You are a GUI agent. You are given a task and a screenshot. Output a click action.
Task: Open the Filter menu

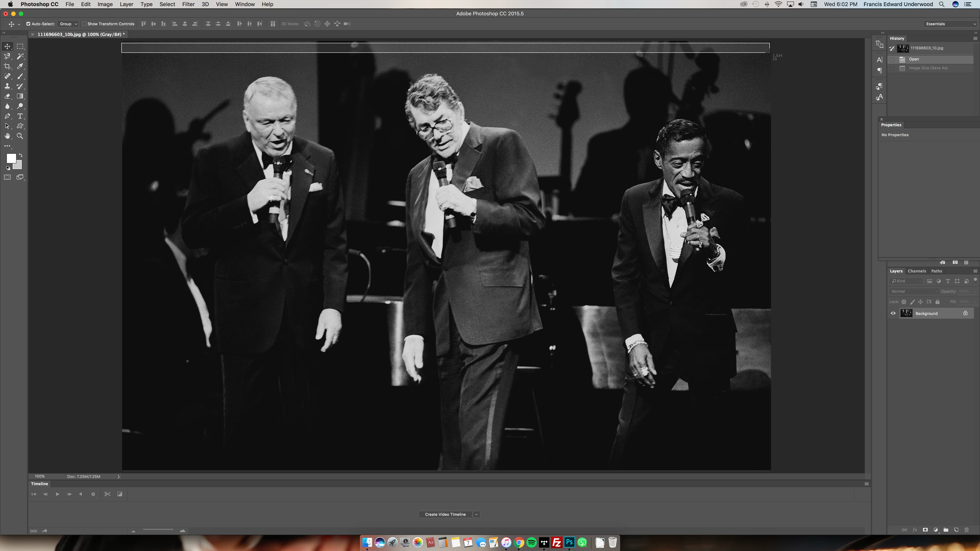(x=188, y=4)
